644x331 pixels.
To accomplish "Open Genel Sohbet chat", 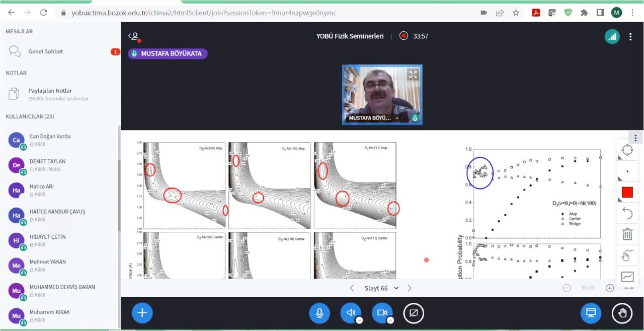I will (45, 51).
